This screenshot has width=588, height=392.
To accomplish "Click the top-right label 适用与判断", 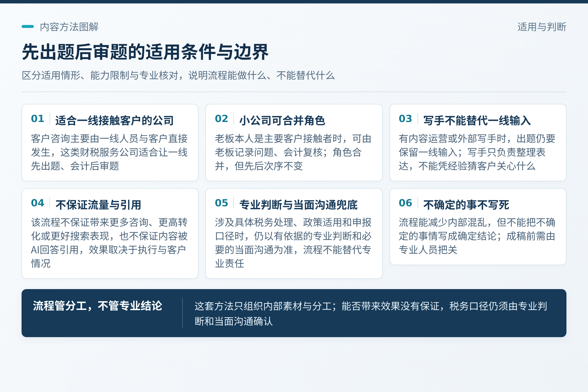I will [542, 27].
